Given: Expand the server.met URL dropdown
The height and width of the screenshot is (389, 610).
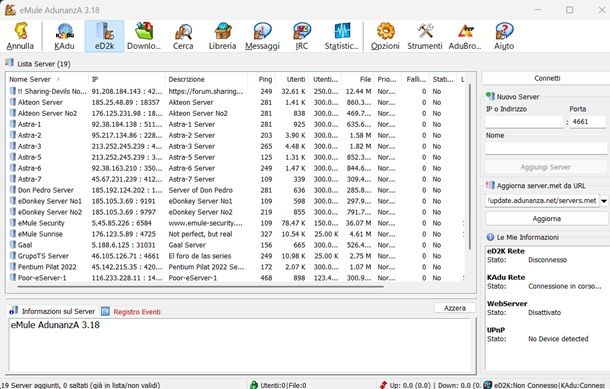Looking at the screenshot, I should [x=604, y=201].
